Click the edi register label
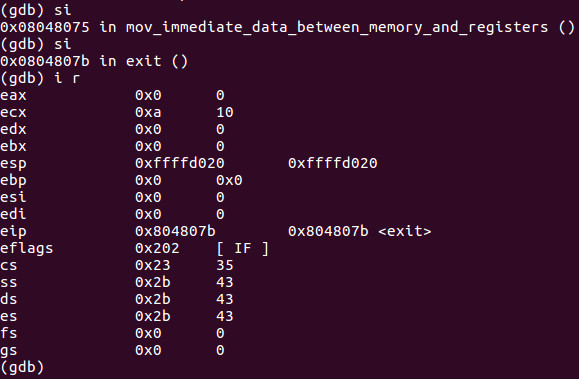 13,214
